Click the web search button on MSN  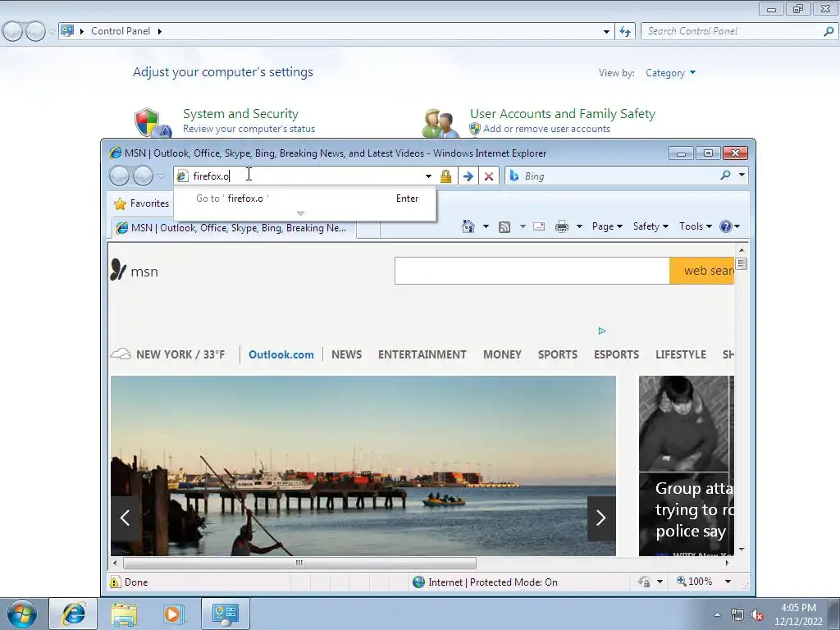click(x=702, y=271)
